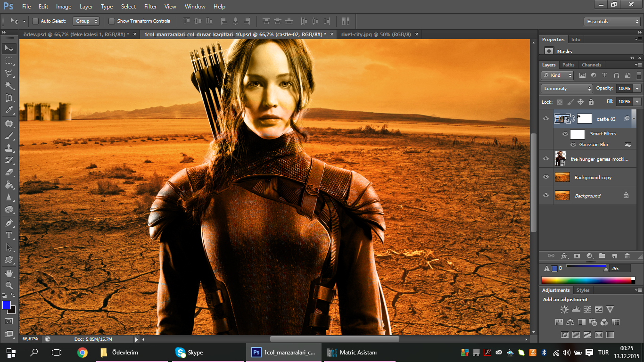
Task: Add a Brightness/Contrast adjustment
Action: tap(564, 310)
